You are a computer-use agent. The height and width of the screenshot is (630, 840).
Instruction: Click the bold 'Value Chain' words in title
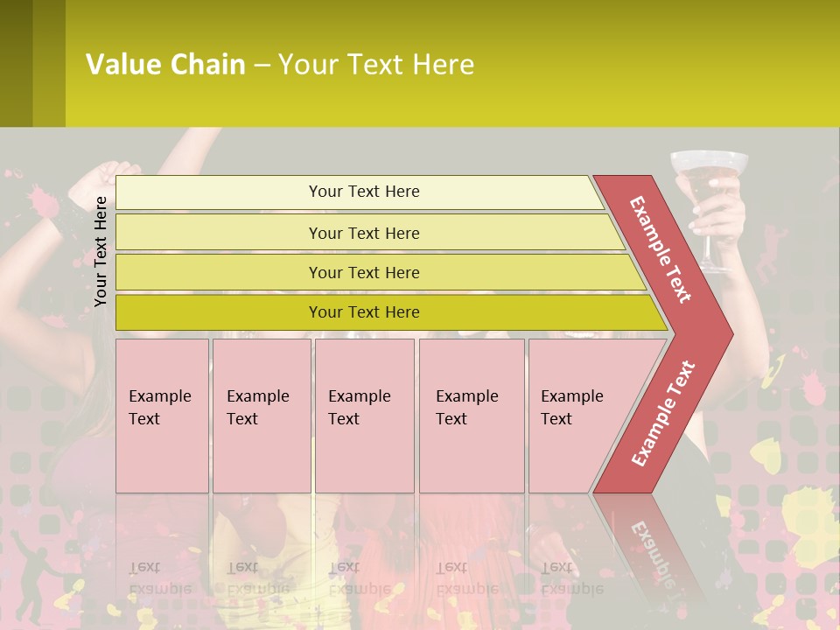click(x=165, y=64)
